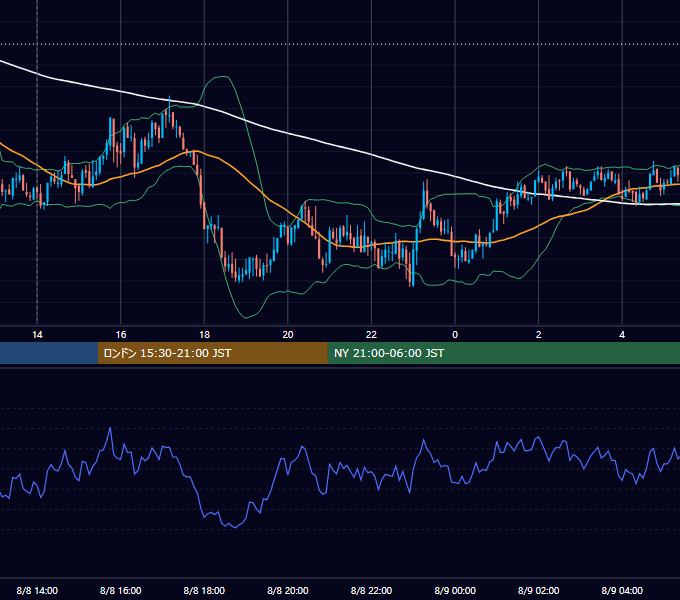Click hour label 2 on price chart axis
The height and width of the screenshot is (600, 680).
(539, 335)
